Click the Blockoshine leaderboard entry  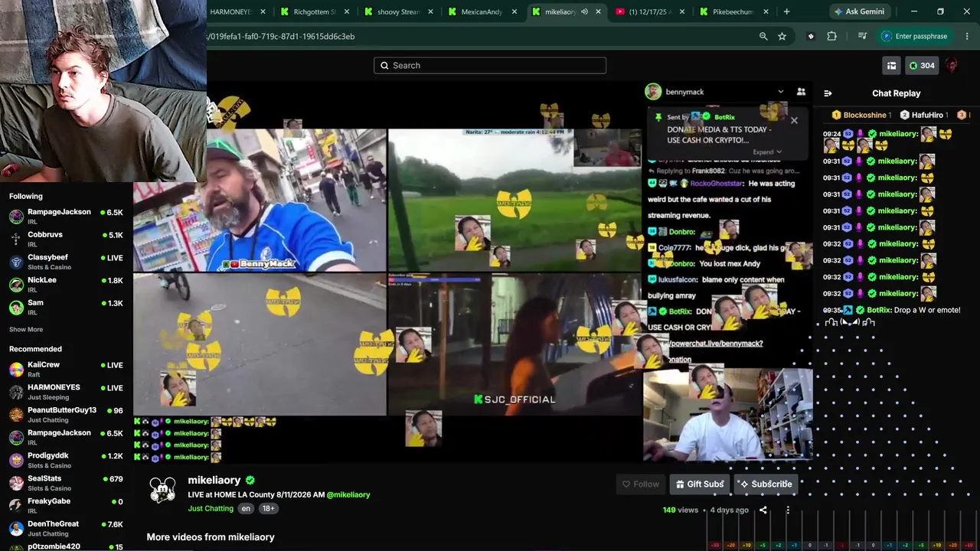(x=861, y=115)
